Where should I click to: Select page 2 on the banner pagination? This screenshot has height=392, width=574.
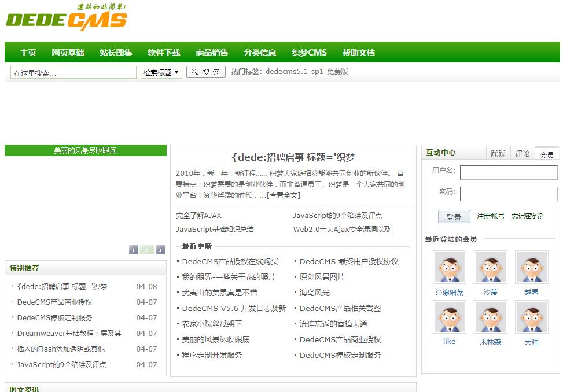point(148,250)
